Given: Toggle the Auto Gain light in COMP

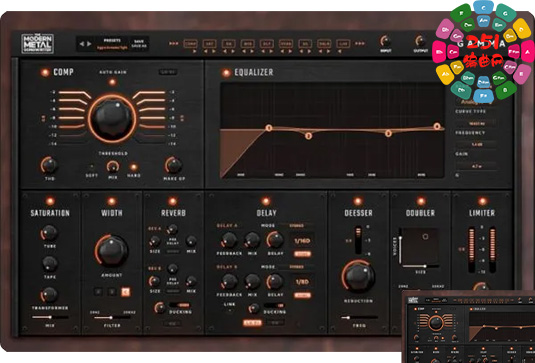Looking at the screenshot, I should 112,82.
